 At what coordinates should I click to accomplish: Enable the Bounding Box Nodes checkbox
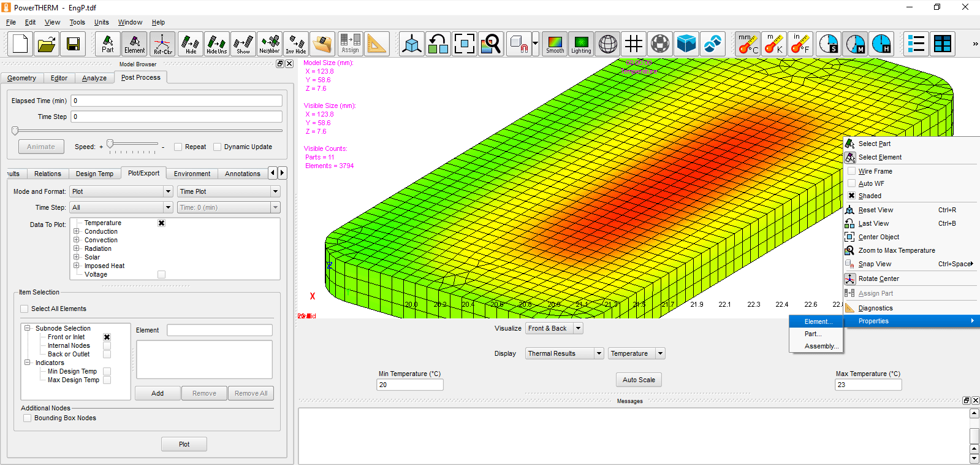pyautogui.click(x=27, y=418)
